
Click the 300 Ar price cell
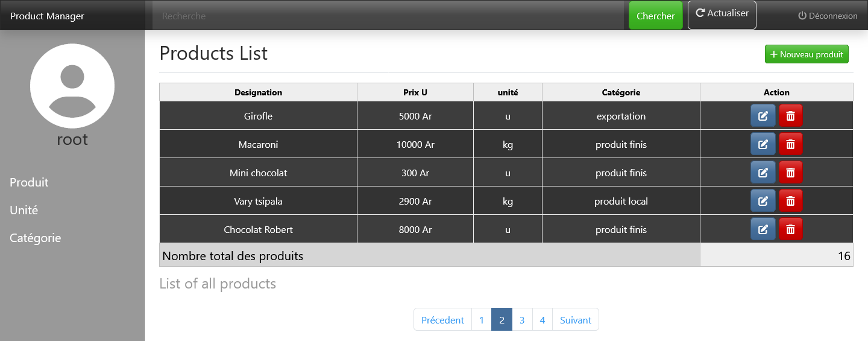415,173
